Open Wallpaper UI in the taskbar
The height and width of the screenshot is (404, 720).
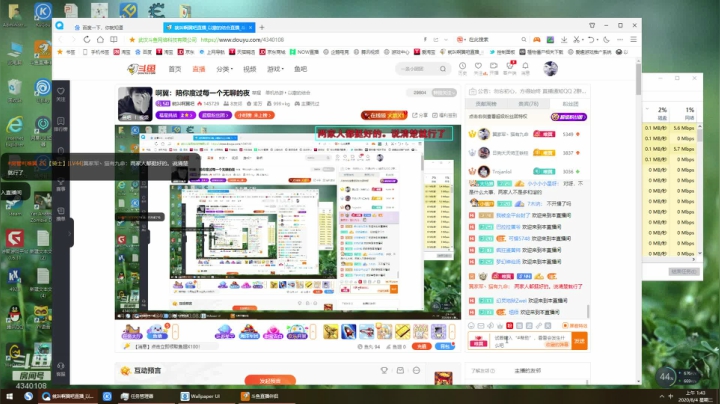pos(200,396)
